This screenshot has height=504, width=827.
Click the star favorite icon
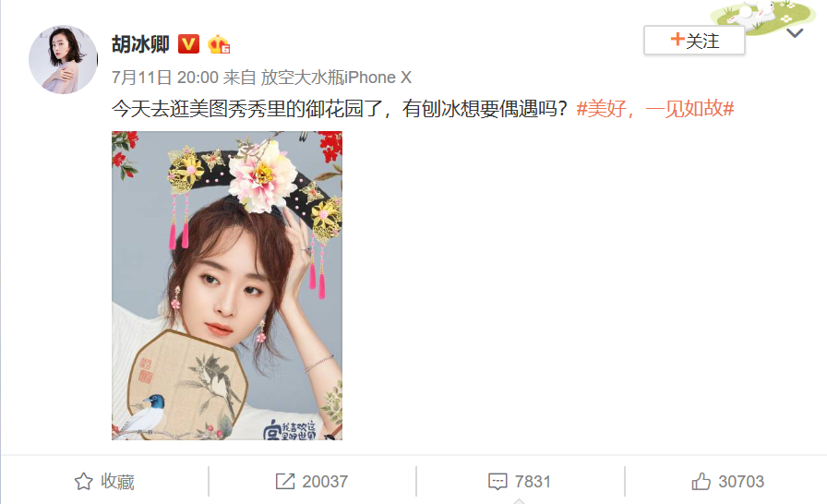[84, 481]
